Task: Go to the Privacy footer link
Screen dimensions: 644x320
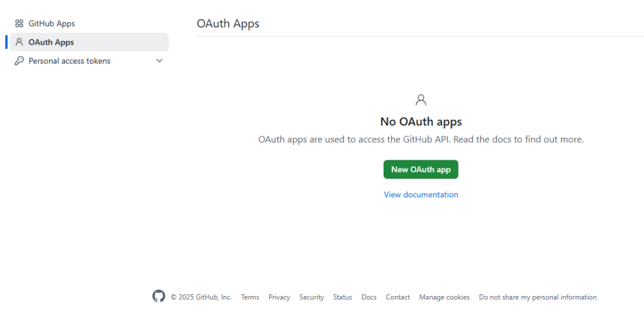Action: [279, 297]
